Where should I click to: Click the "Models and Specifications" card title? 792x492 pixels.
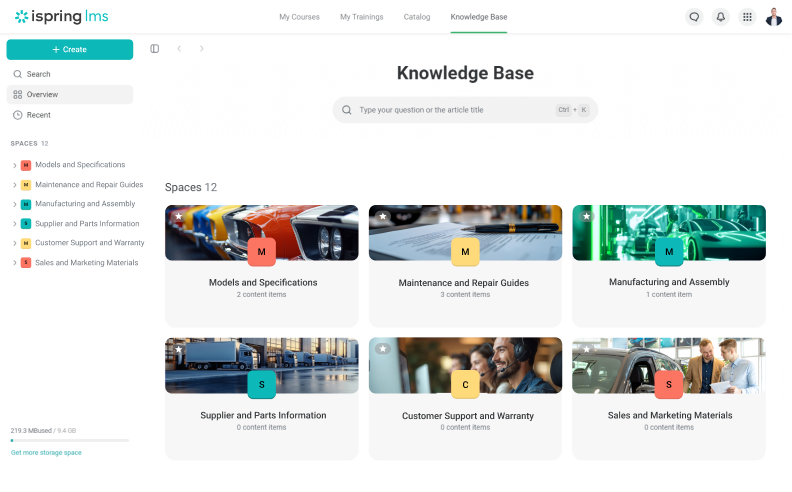pos(263,282)
